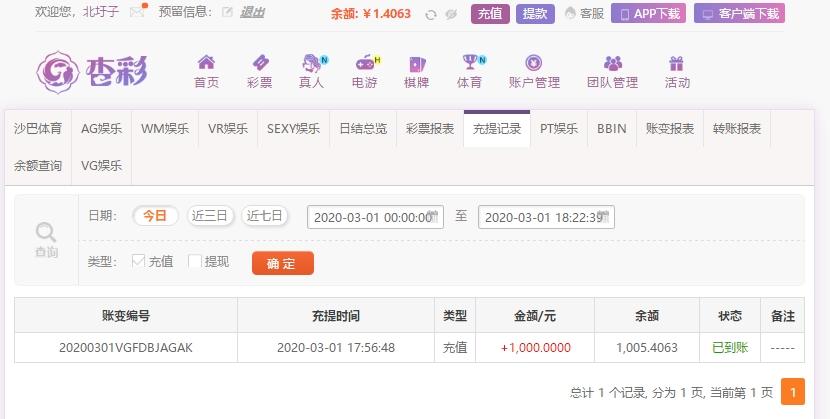
Task: Refresh the balance amount icon
Action: pyautogui.click(x=431, y=14)
